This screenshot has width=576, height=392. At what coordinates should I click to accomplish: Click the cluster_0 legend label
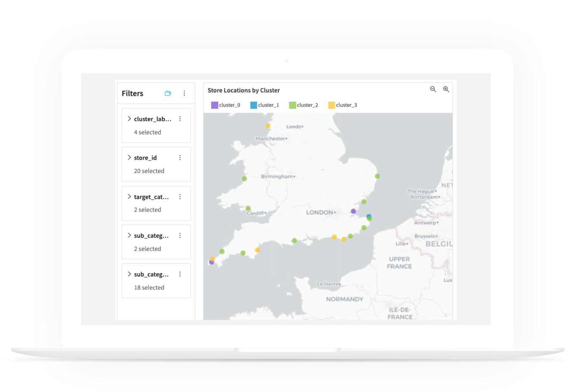click(229, 105)
